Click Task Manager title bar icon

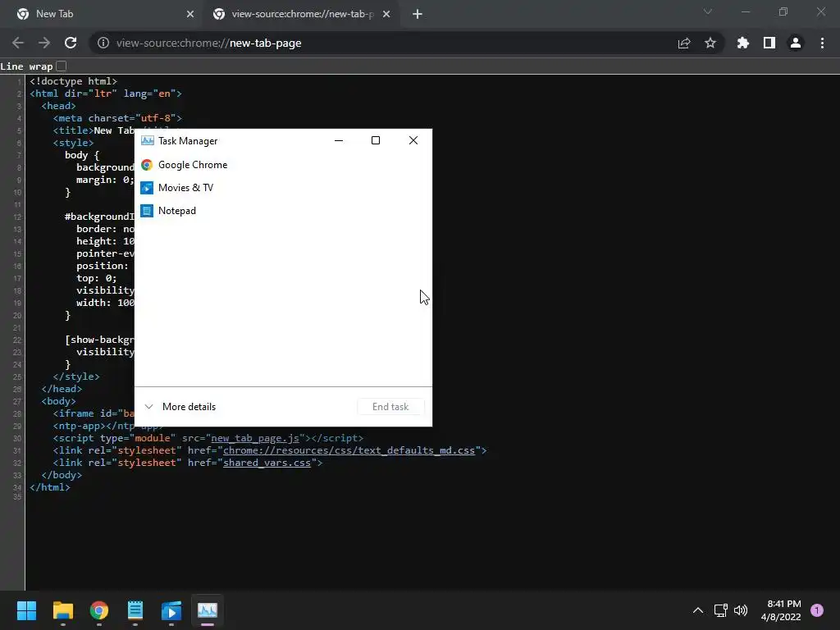click(x=147, y=140)
